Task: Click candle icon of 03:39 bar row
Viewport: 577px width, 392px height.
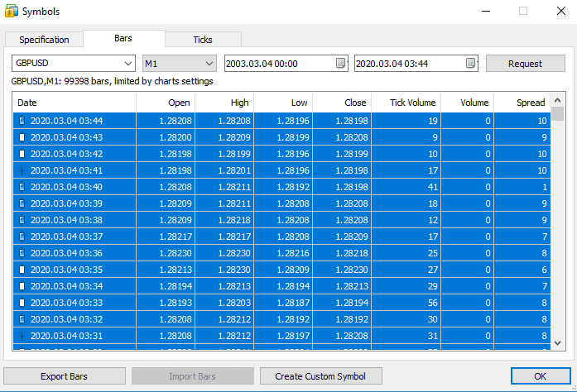Action: [22, 203]
